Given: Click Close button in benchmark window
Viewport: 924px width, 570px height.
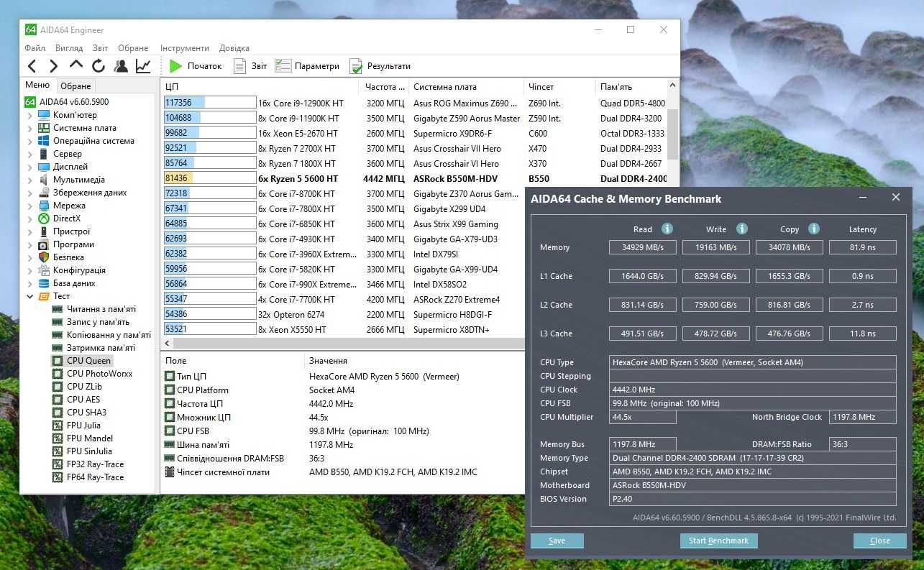Looking at the screenshot, I should click(879, 541).
